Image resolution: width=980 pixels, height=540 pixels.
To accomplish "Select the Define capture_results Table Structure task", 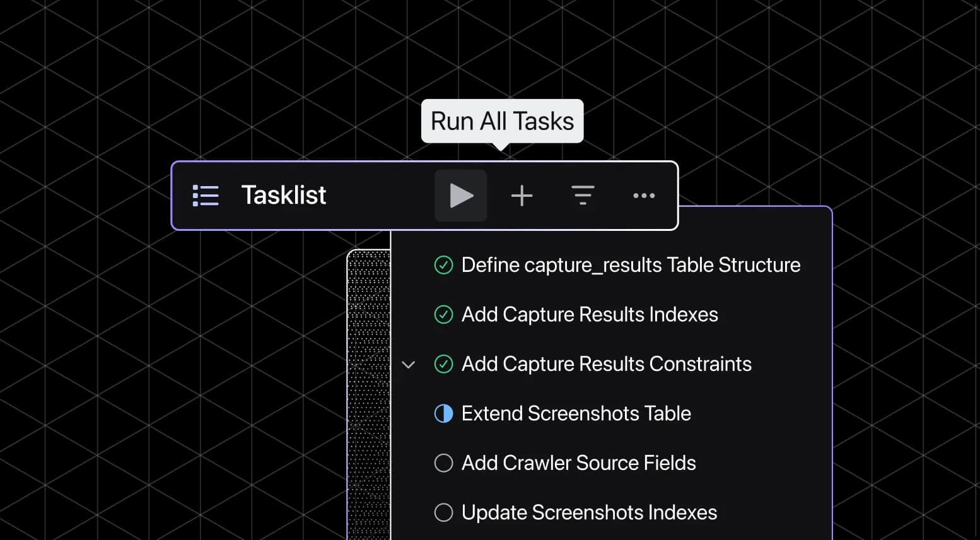I will 631,265.
